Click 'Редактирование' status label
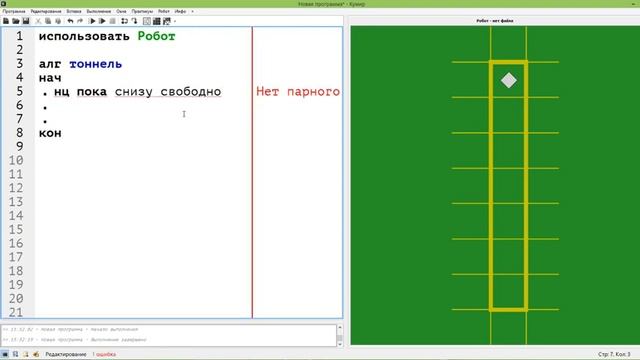The image size is (640, 360). 66,354
